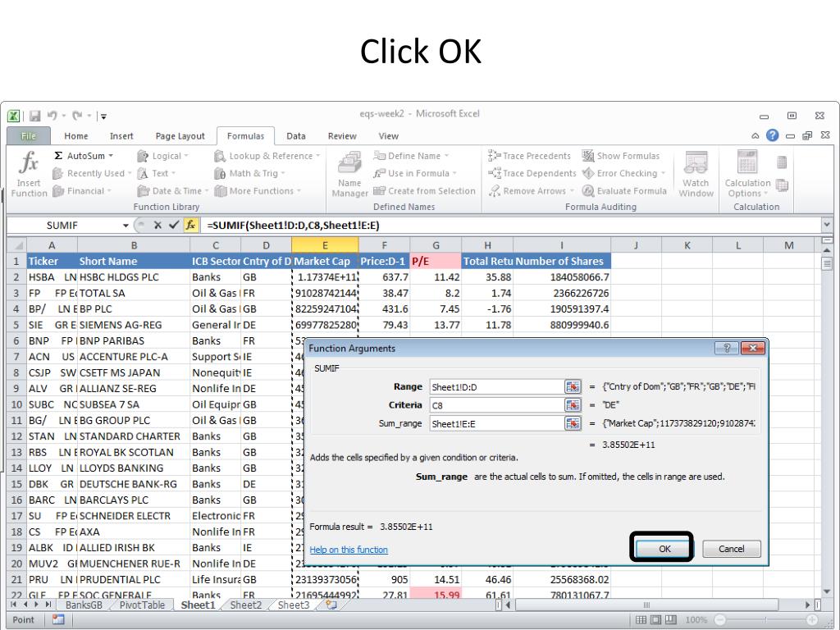The width and height of the screenshot is (840, 630).
Task: Click the Calculate Sheet icon
Action: point(782,185)
